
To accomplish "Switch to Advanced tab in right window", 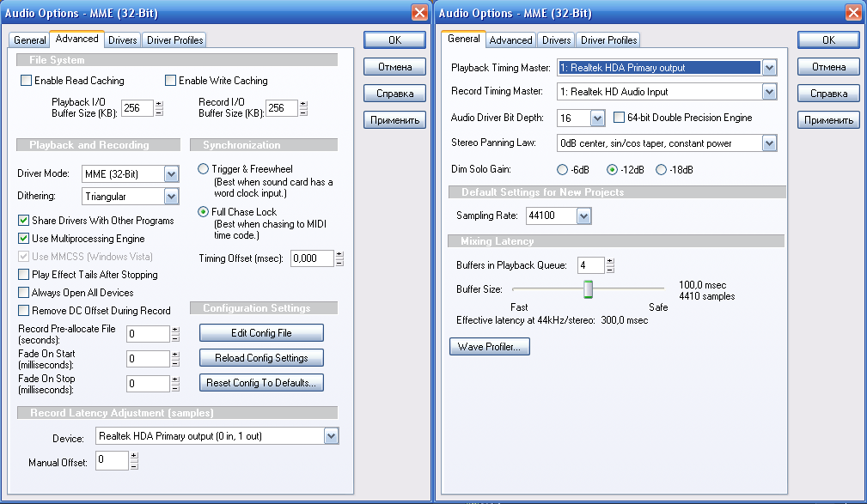I will click(511, 40).
